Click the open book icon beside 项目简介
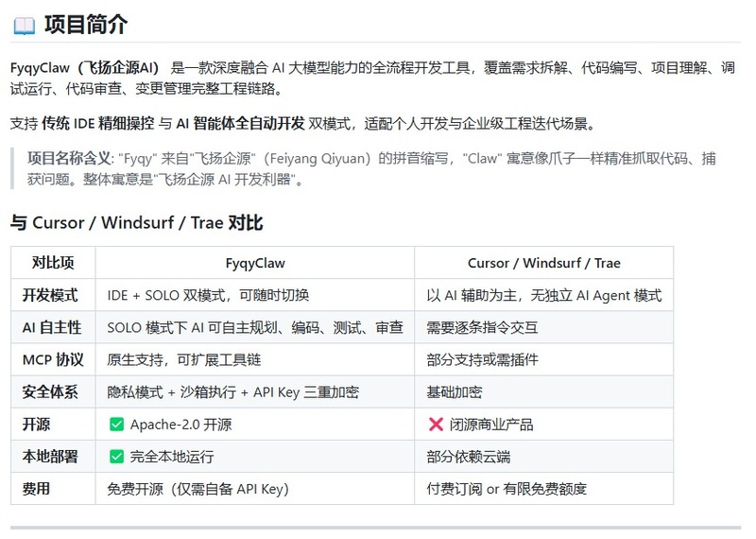The height and width of the screenshot is (539, 756). 25,26
